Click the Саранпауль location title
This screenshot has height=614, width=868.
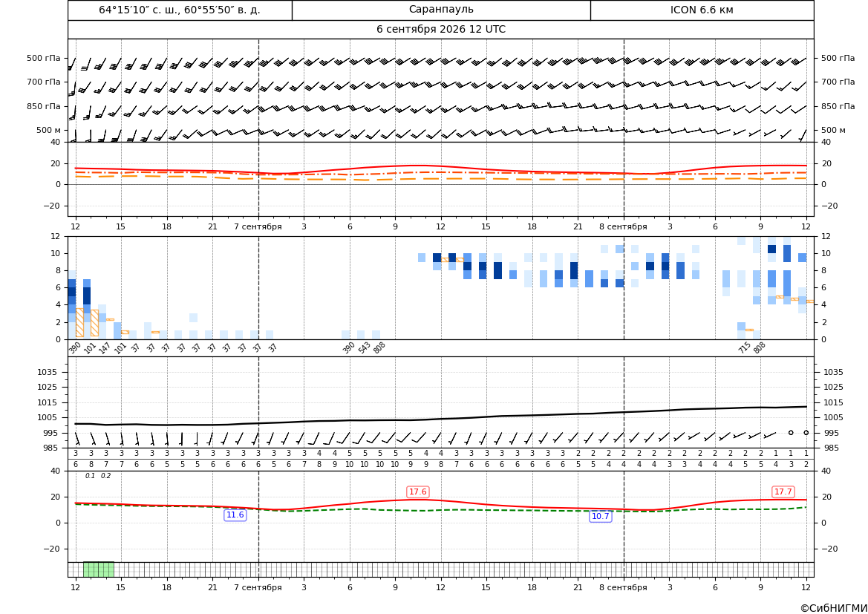(441, 10)
